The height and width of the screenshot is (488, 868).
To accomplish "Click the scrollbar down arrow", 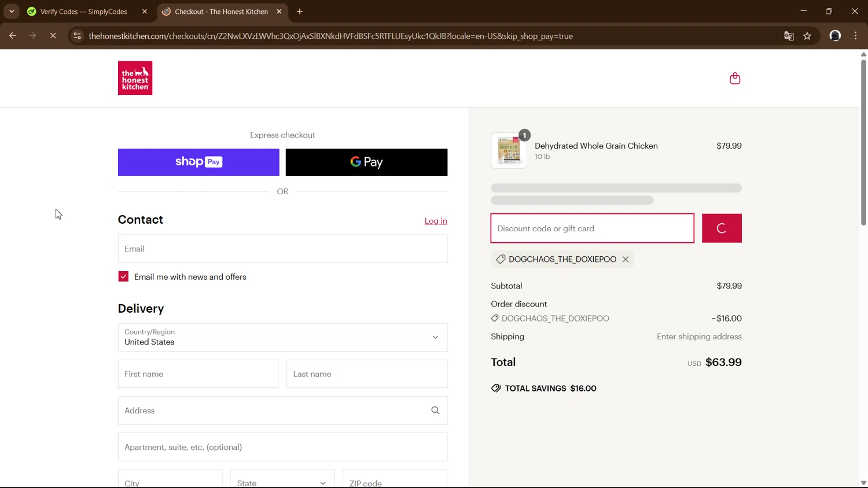I will (x=863, y=483).
